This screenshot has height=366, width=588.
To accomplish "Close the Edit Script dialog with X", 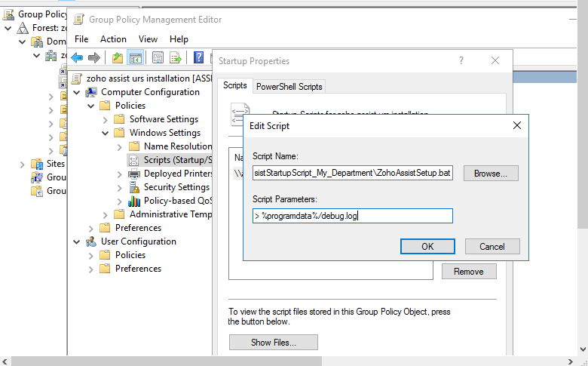I will (516, 125).
